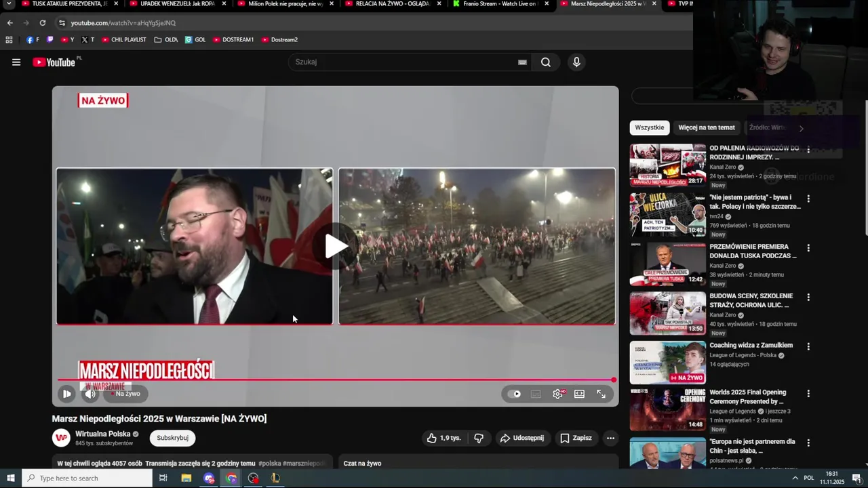Viewport: 868px width, 488px height.
Task: Click the play/pause control in player bar
Action: pos(66,394)
